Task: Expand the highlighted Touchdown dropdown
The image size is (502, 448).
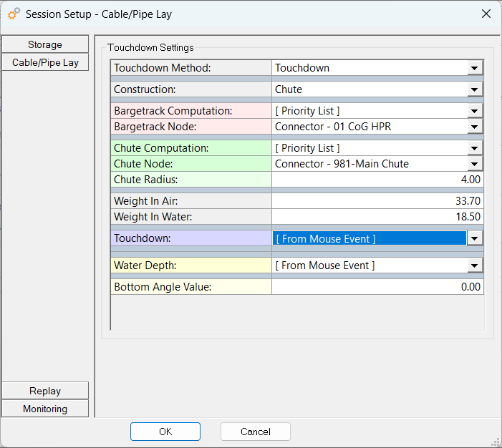Action: tap(474, 239)
